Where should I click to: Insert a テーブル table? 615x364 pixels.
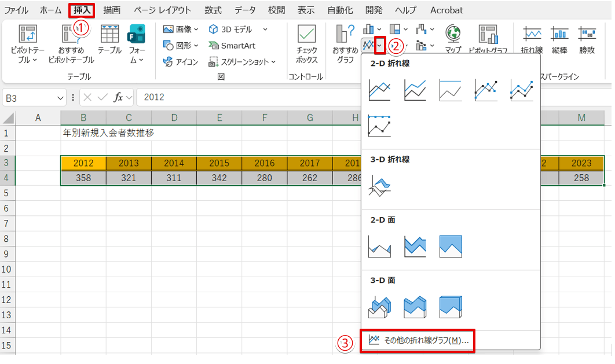coord(109,39)
